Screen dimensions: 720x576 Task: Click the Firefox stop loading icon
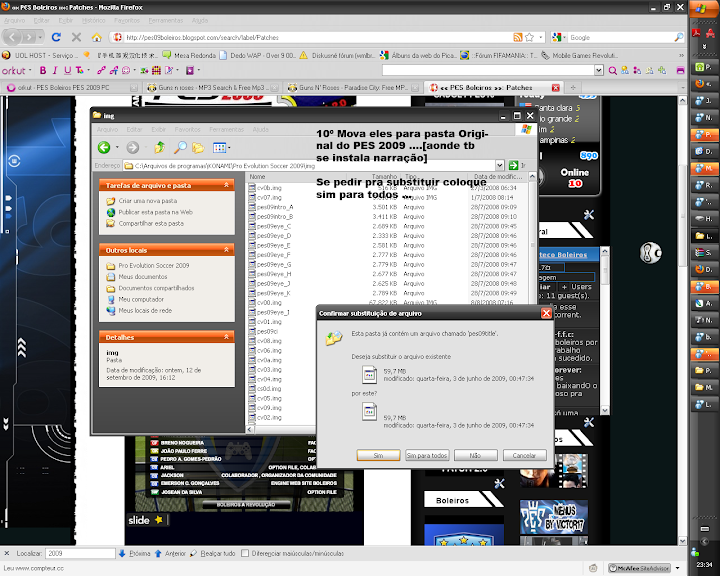click(76, 37)
